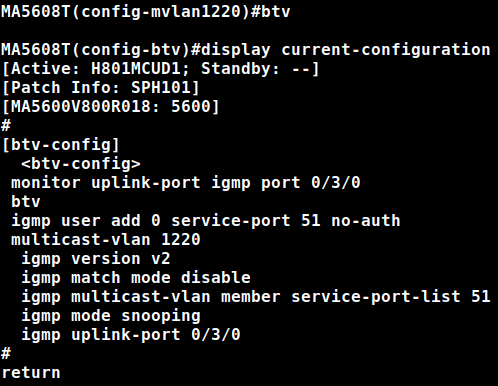498x386 pixels.
Task: Click the 'igmp uplink-port 0/3/0' line
Action: point(131,335)
